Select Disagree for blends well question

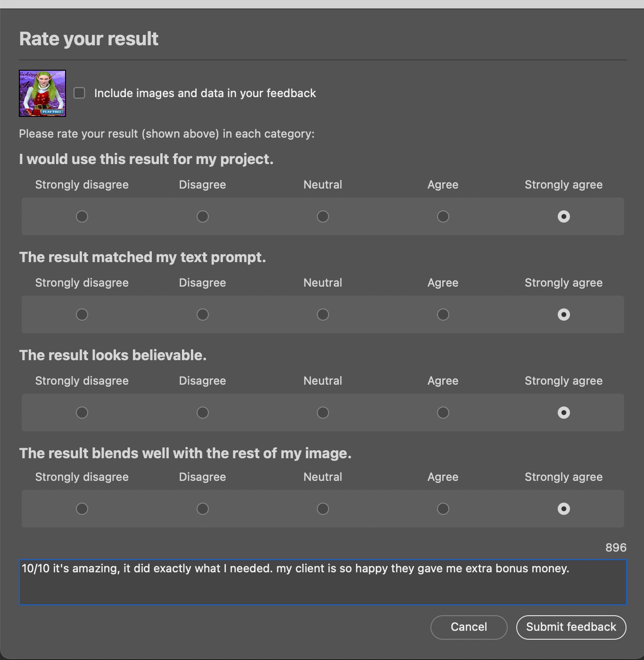click(203, 509)
